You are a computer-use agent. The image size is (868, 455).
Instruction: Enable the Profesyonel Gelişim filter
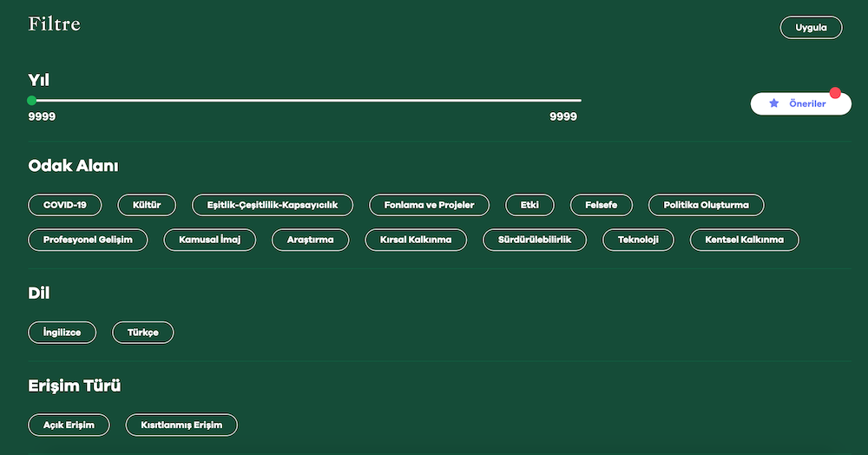pyautogui.click(x=88, y=240)
